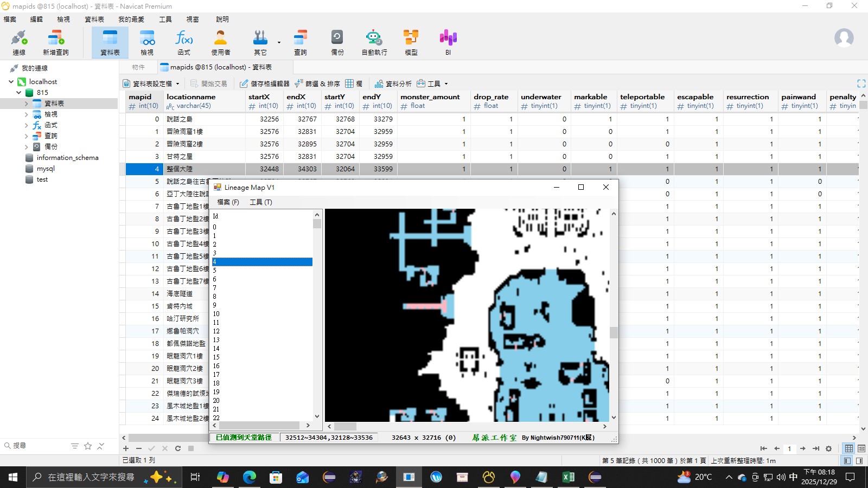Image resolution: width=868 pixels, height=488 pixels.
Task: Go to the first page of records
Action: coord(764,448)
